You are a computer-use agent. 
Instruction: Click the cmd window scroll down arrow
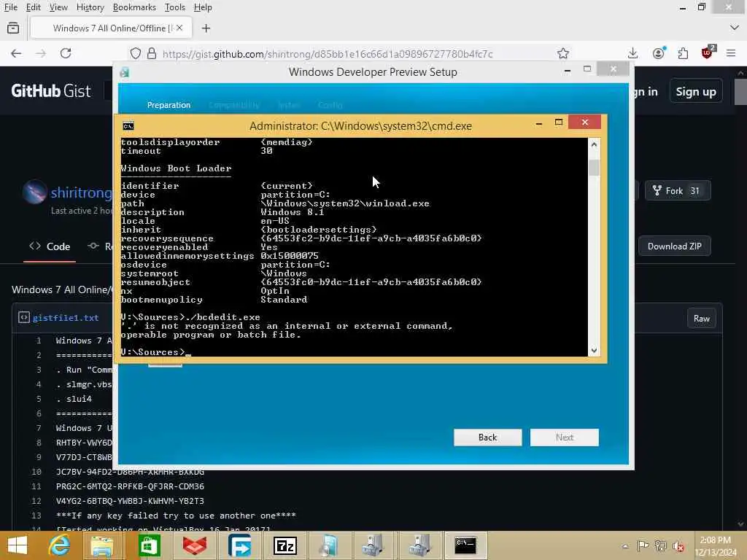coord(594,351)
